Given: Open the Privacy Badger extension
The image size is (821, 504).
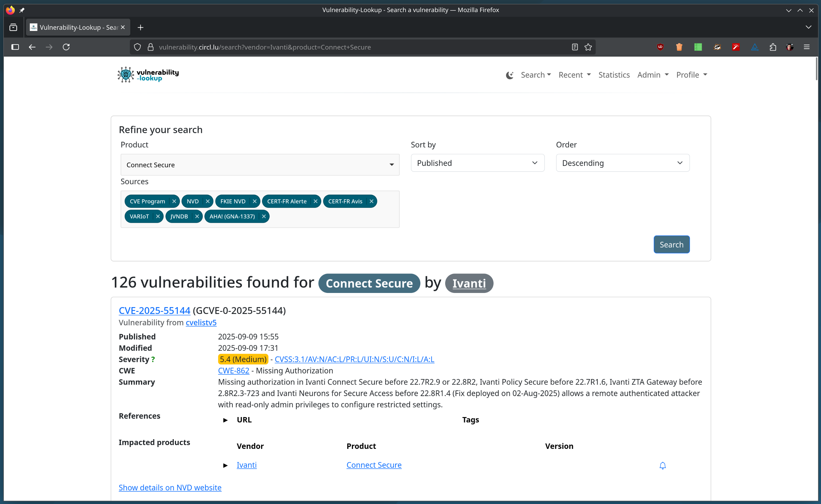Looking at the screenshot, I should coord(717,47).
